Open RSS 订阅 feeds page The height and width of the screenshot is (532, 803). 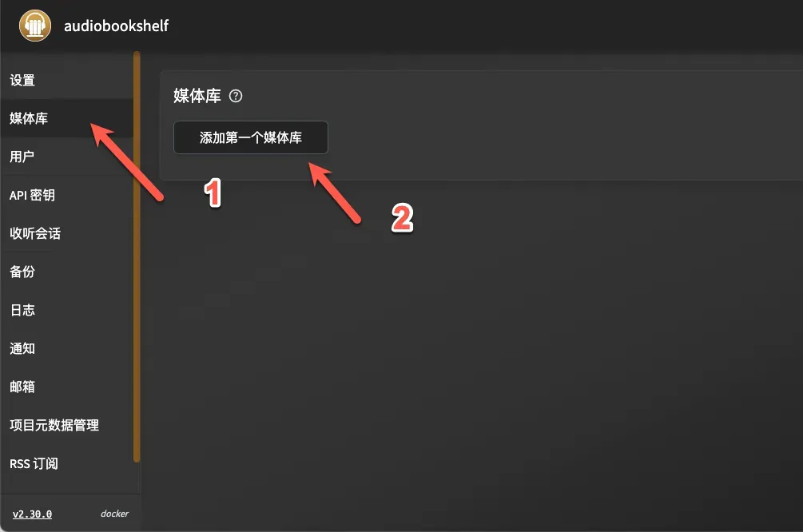66,464
